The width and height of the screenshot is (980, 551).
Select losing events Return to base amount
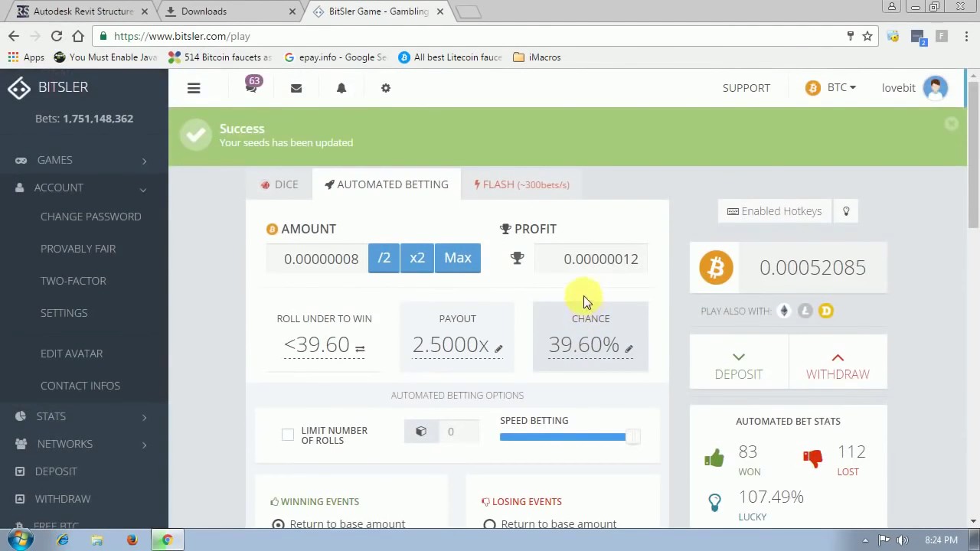[489, 524]
